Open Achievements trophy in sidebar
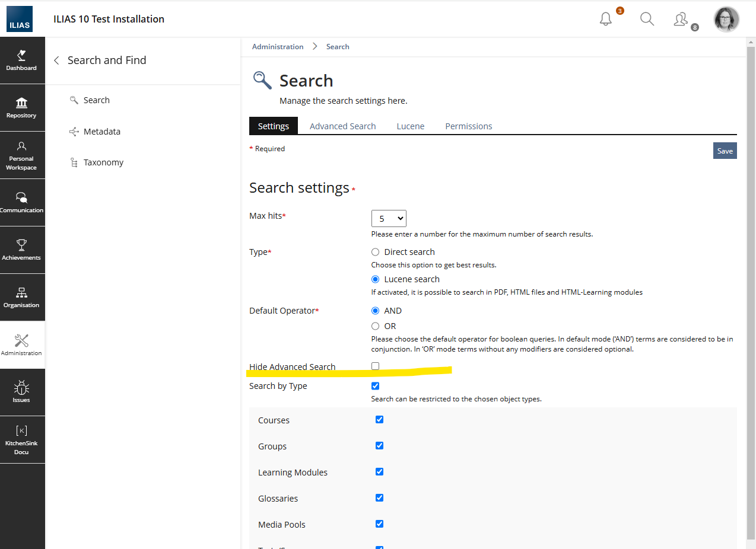The height and width of the screenshot is (549, 756). (x=21, y=250)
